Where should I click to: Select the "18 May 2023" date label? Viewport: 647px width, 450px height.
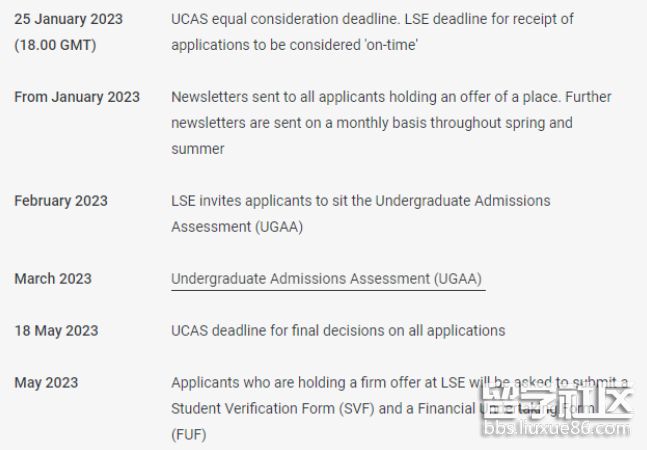[x=56, y=330]
